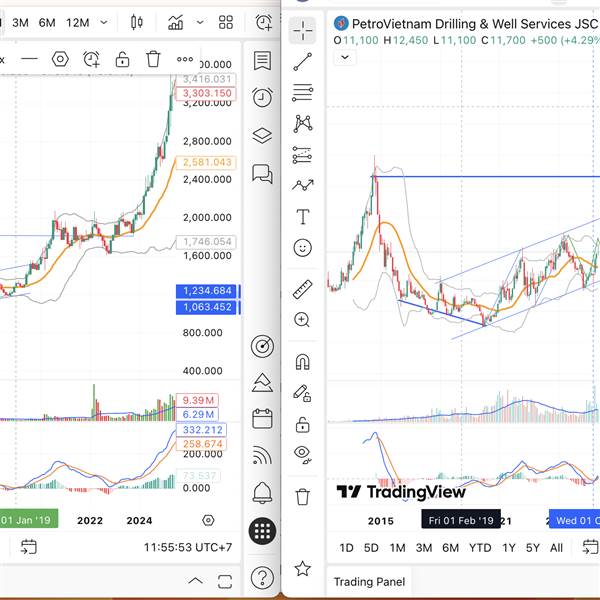The width and height of the screenshot is (600, 600).
Task: Set range to 1D
Action: tap(346, 548)
